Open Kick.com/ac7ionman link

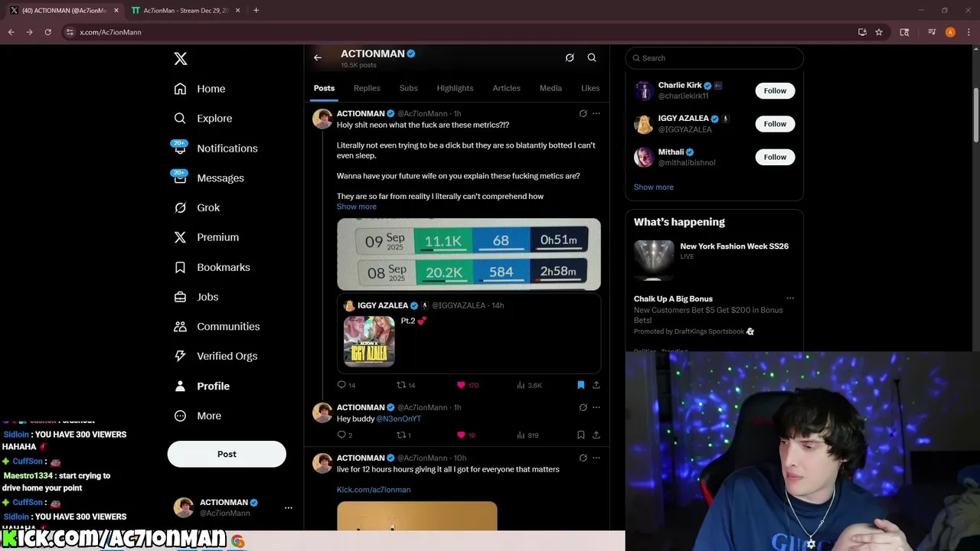point(374,490)
